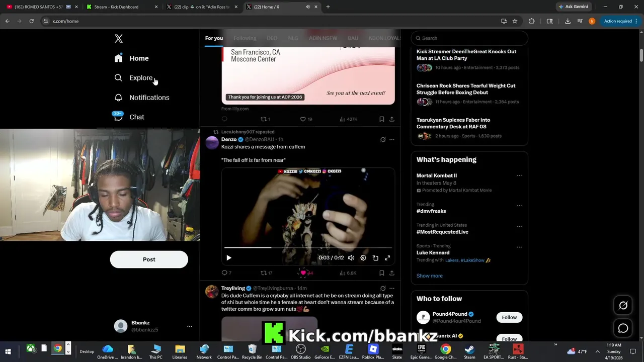The image size is (644, 362).
Task: Open the Windows Start menu
Action: click(8, 351)
